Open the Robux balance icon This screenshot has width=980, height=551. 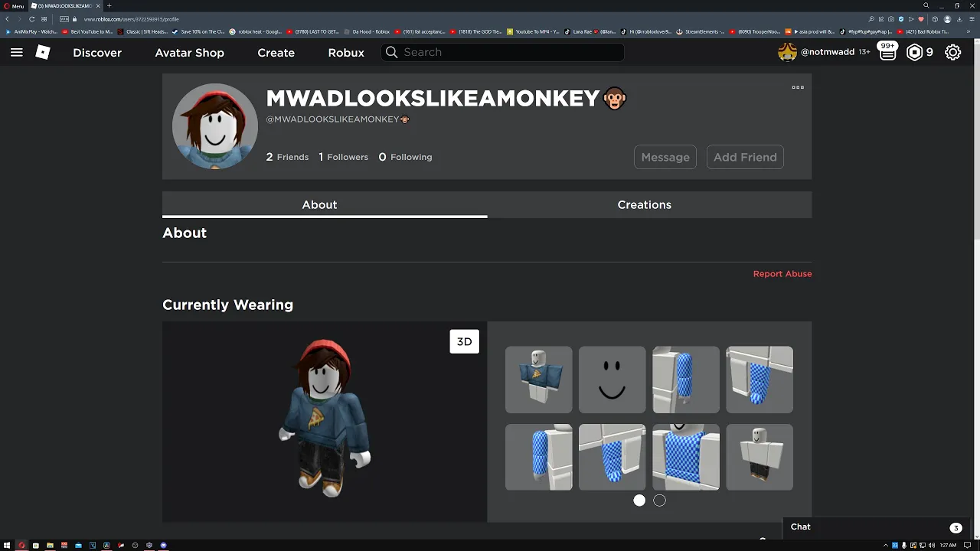[x=915, y=52]
